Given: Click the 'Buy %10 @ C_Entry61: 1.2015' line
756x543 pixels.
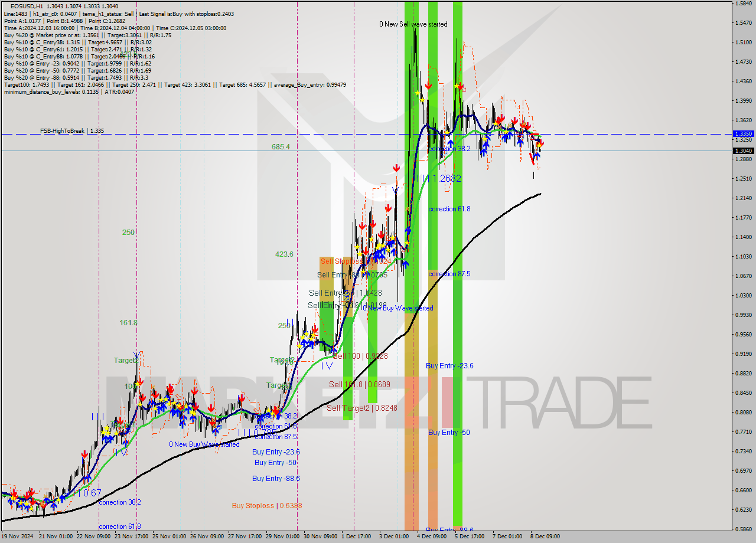Looking at the screenshot, I should tap(77, 49).
